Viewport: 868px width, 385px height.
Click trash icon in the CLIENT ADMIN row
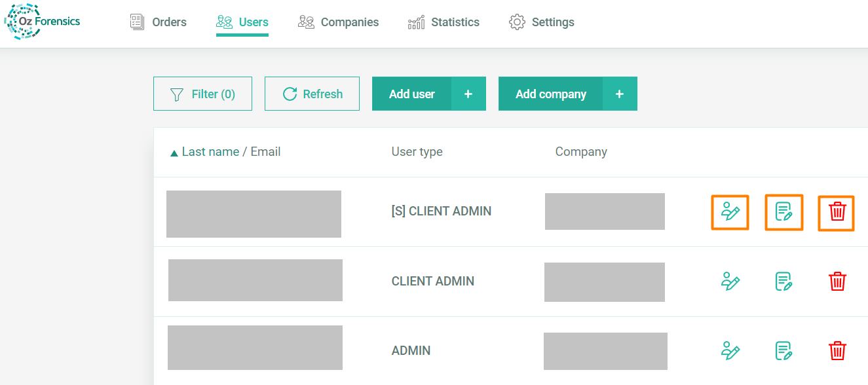coord(837,282)
